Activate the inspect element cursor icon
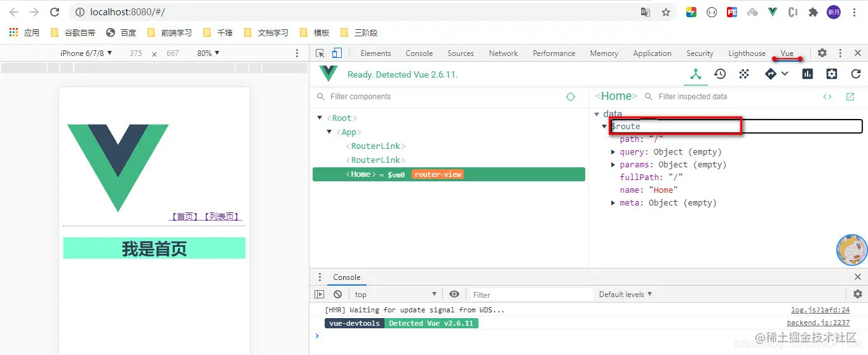This screenshot has height=355, width=868. (320, 53)
